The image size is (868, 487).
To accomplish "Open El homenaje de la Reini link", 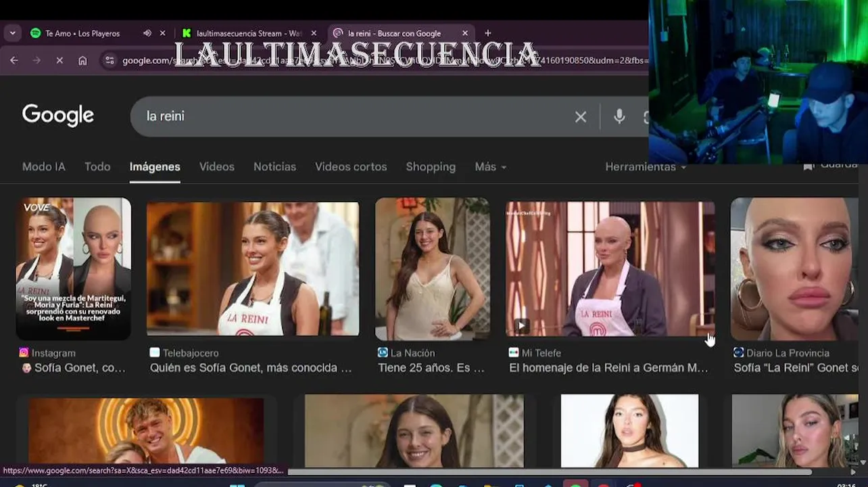I will pyautogui.click(x=609, y=368).
